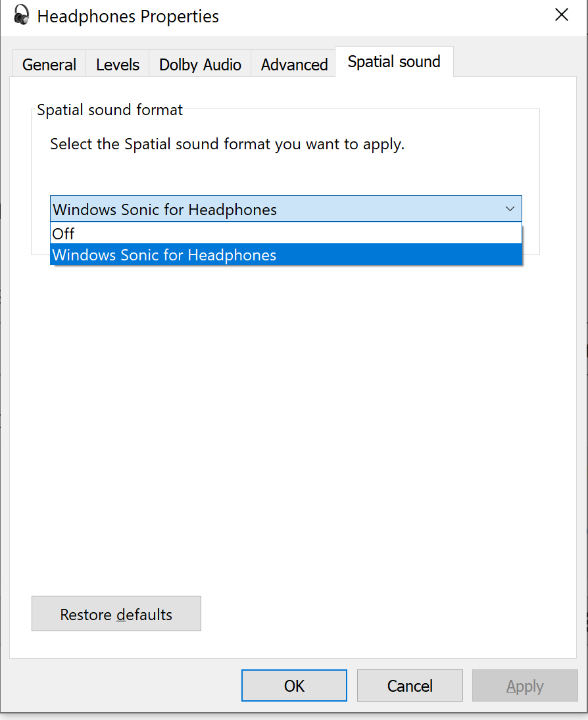Click the Headphones Properties title text

128,16
